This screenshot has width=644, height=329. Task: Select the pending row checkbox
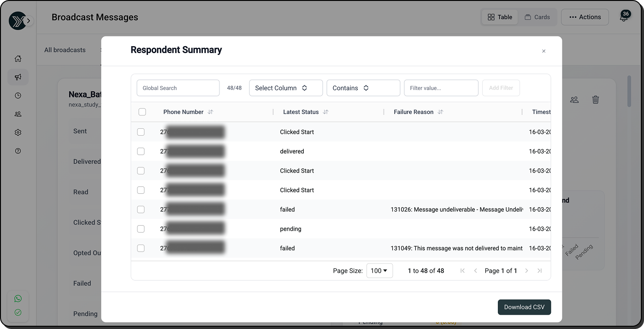(x=141, y=229)
